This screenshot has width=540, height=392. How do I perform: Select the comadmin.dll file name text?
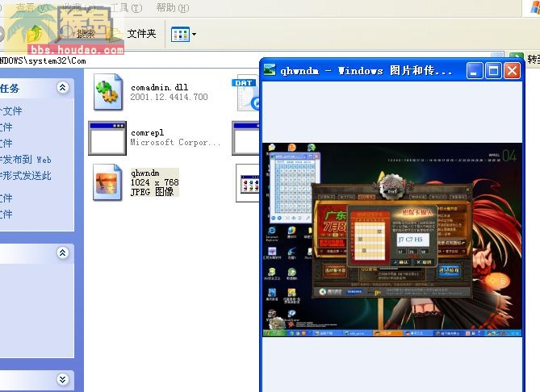pyautogui.click(x=160, y=87)
